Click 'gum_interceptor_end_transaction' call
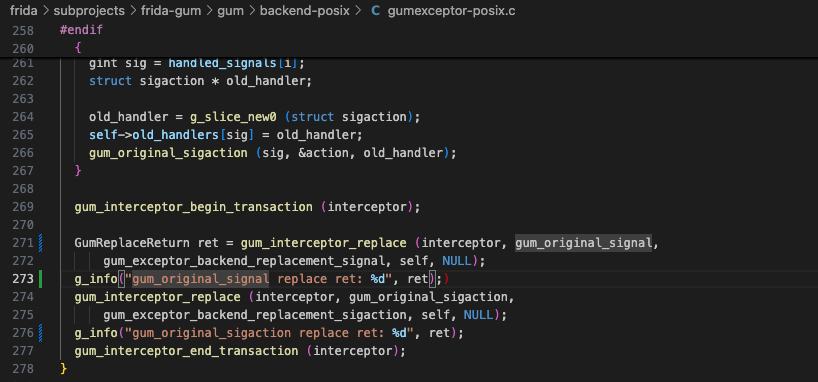The width and height of the screenshot is (818, 382). tap(186, 351)
